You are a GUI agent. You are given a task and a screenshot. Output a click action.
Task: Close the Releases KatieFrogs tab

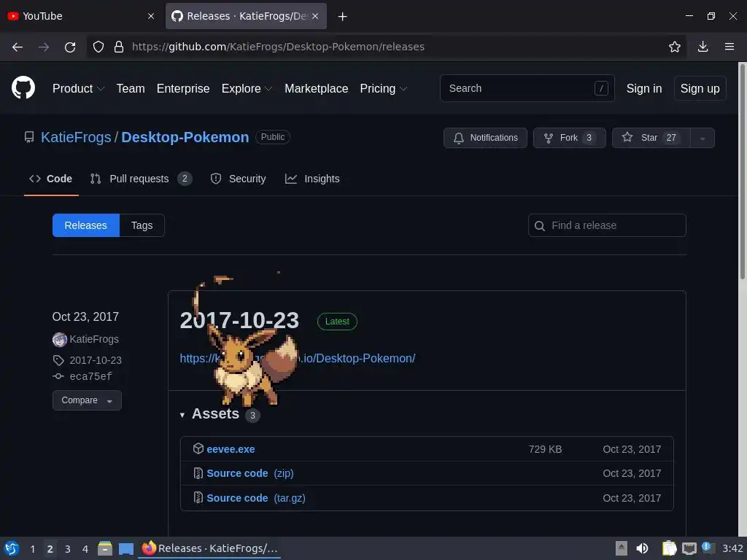[x=315, y=16]
